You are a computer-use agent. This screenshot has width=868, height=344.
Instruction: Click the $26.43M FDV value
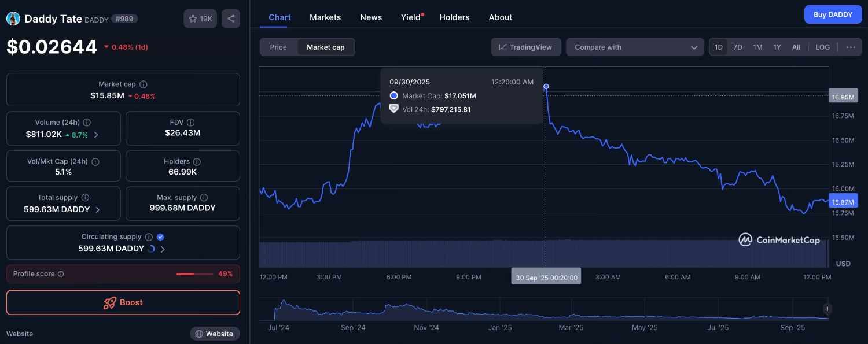(183, 133)
